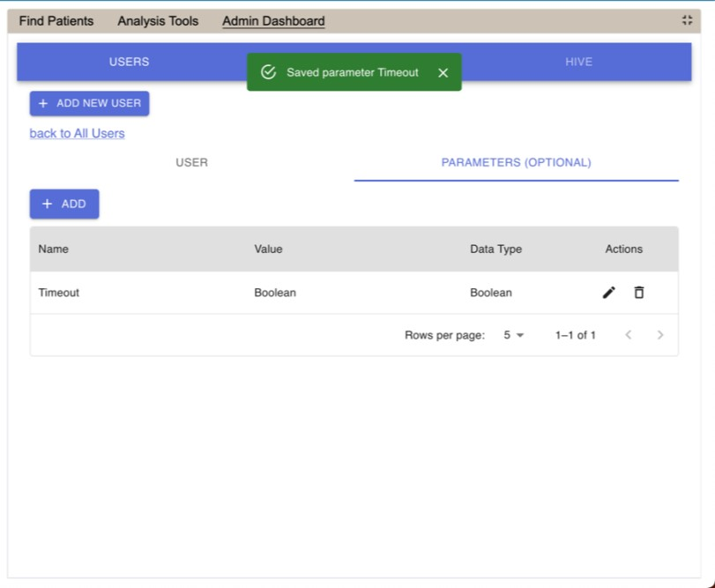This screenshot has width=715, height=588.
Task: Switch to the USERS tab
Action: 129,62
